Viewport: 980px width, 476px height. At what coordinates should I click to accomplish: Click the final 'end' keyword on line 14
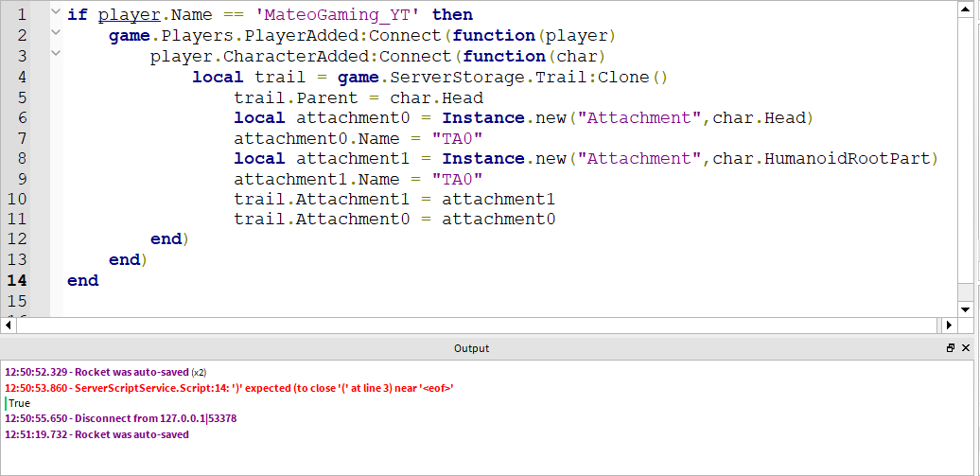[83, 280]
